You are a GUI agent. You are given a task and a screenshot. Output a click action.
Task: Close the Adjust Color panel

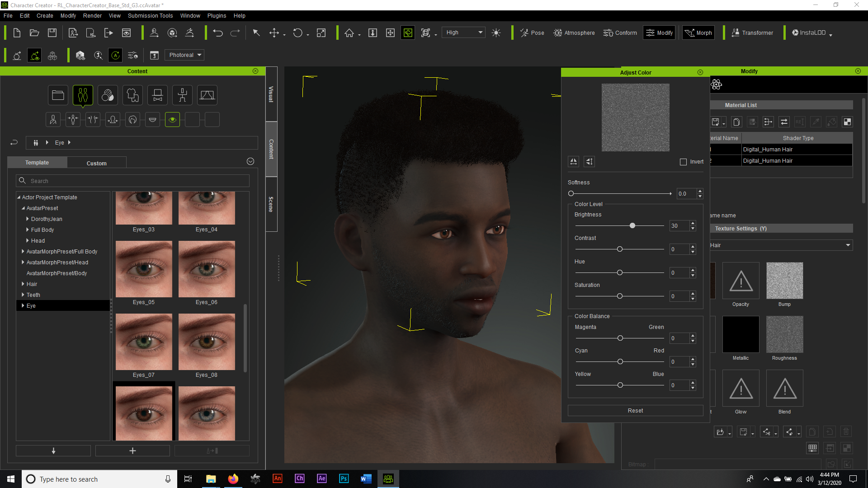[700, 72]
